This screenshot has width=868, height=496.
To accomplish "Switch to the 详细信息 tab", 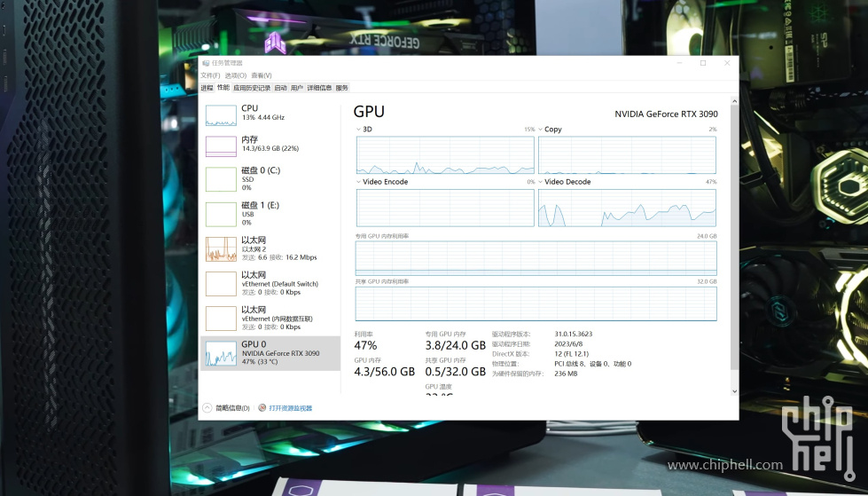I will 319,88.
